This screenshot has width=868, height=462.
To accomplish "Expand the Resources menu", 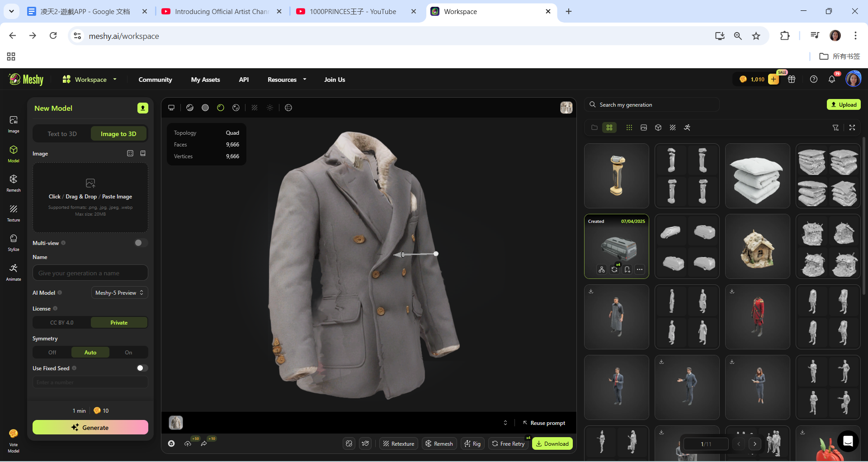I will click(287, 80).
